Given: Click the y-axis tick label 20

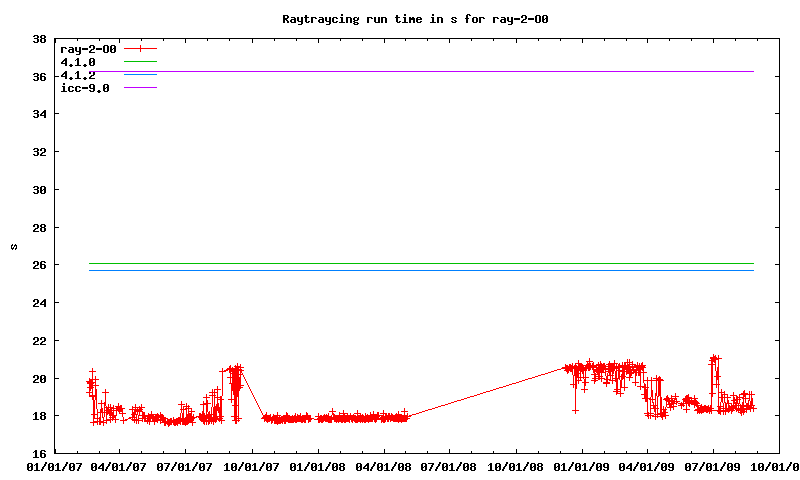Looking at the screenshot, I should click(x=39, y=379).
